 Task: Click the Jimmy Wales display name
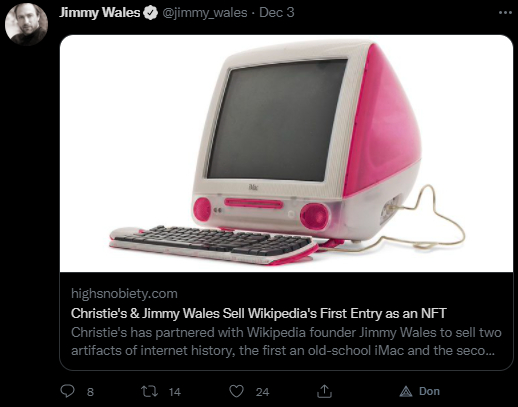tap(99, 13)
